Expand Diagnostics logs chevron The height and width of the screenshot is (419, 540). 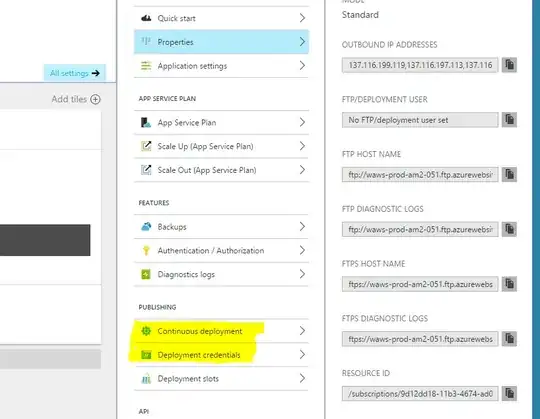(x=302, y=274)
